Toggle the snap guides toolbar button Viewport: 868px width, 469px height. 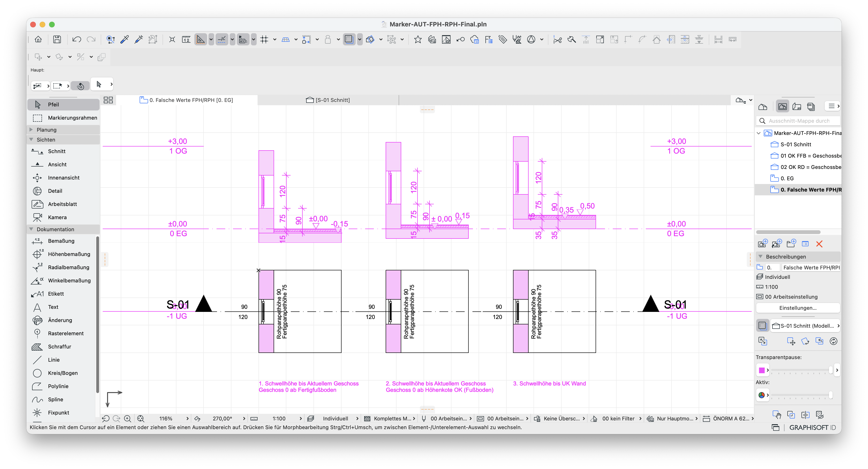point(222,39)
